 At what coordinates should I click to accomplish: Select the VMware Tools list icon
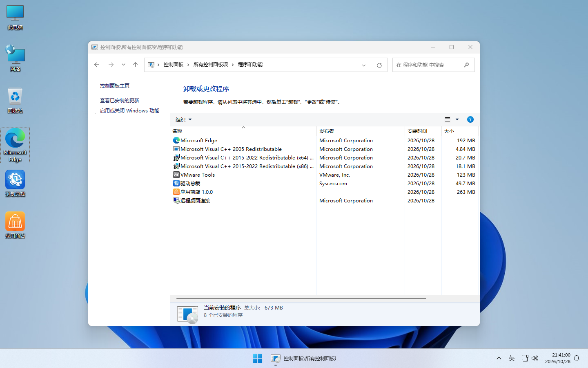[176, 175]
